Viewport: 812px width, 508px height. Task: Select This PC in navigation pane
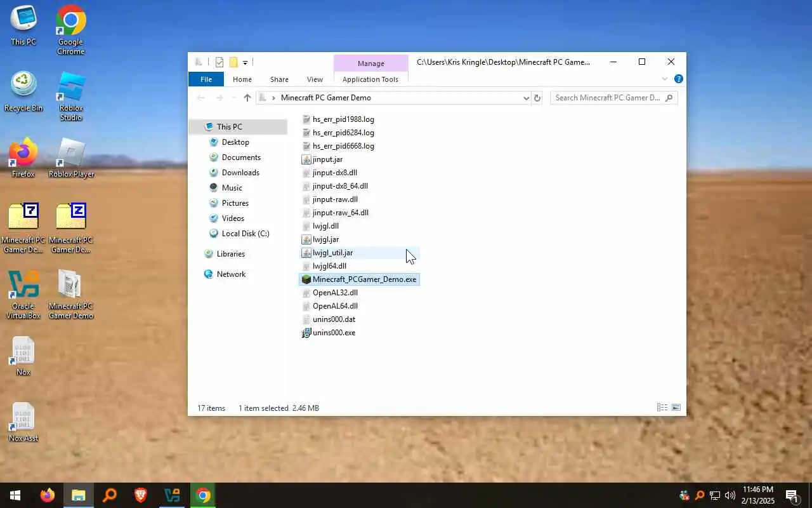(x=239, y=127)
